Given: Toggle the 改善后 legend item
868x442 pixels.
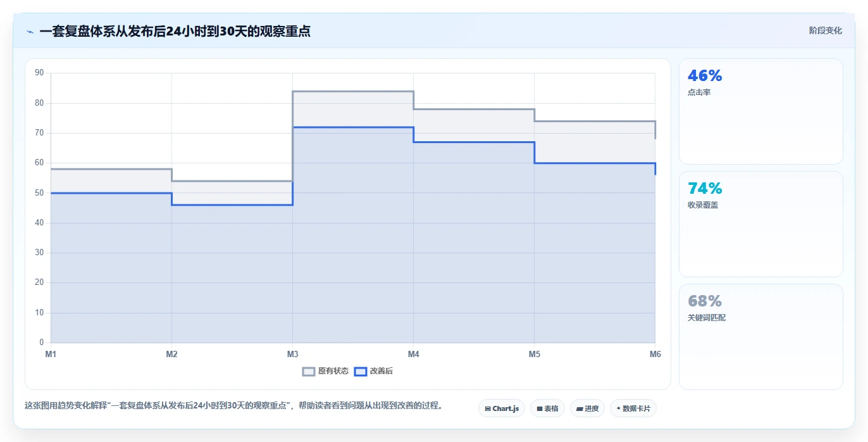Looking at the screenshot, I should [373, 371].
